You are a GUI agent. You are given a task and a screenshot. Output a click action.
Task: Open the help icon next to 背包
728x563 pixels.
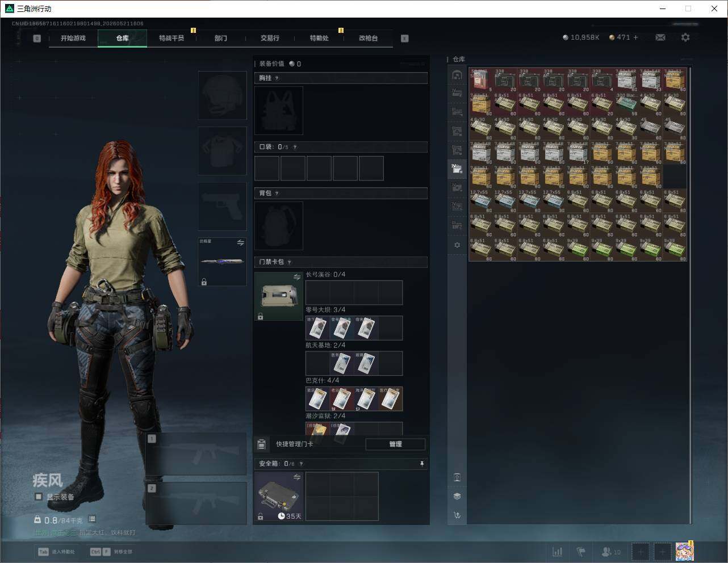tap(277, 194)
